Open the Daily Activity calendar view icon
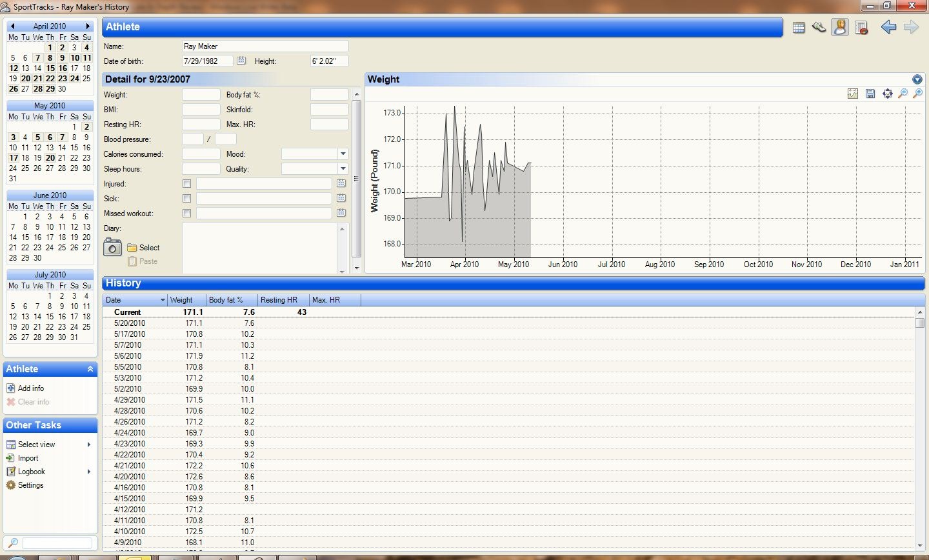The height and width of the screenshot is (560, 929). point(799,27)
